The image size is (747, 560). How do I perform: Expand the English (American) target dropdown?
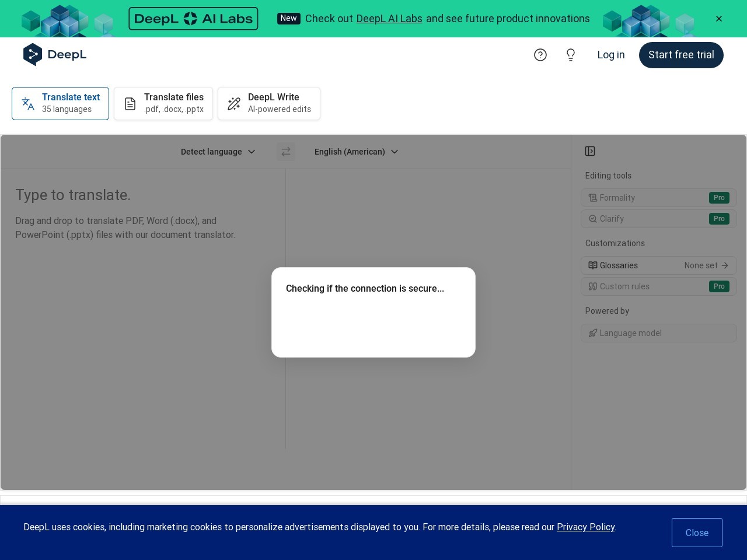point(356,152)
